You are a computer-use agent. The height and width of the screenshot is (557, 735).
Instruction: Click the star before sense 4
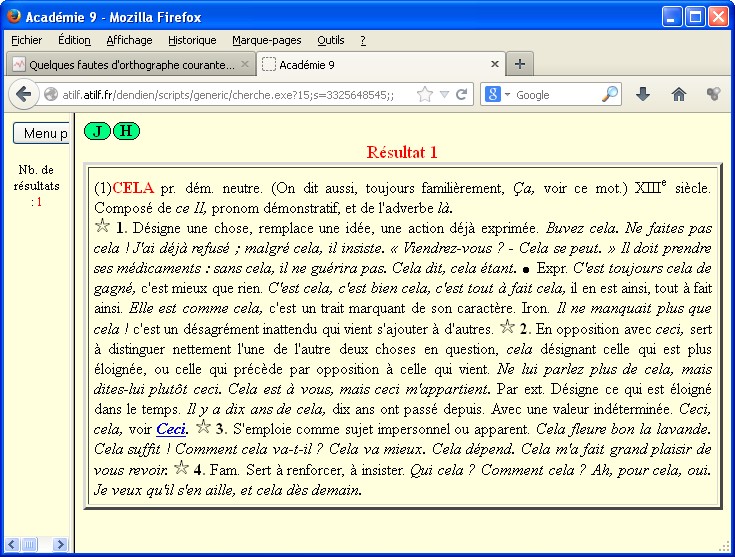pos(181,467)
